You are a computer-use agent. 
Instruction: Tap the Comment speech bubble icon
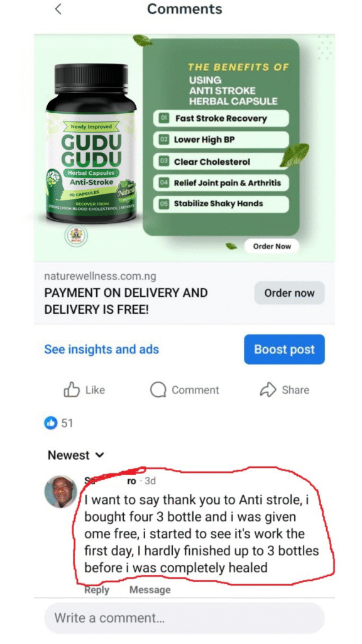point(158,390)
